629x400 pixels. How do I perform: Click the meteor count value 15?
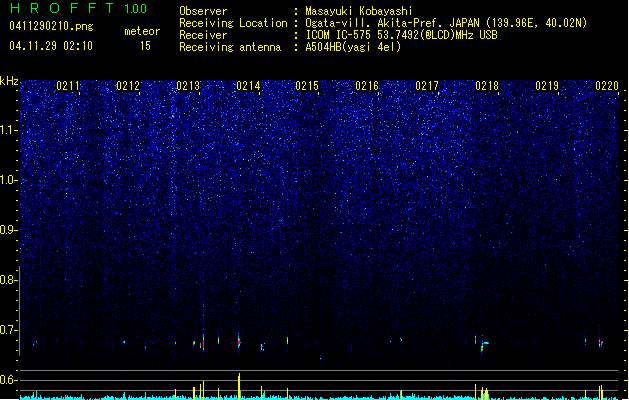(145, 46)
